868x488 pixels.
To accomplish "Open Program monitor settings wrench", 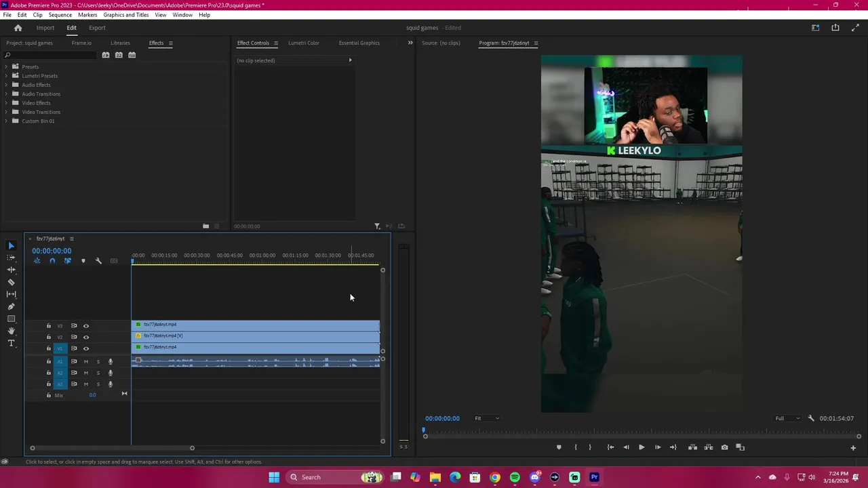I will click(811, 418).
